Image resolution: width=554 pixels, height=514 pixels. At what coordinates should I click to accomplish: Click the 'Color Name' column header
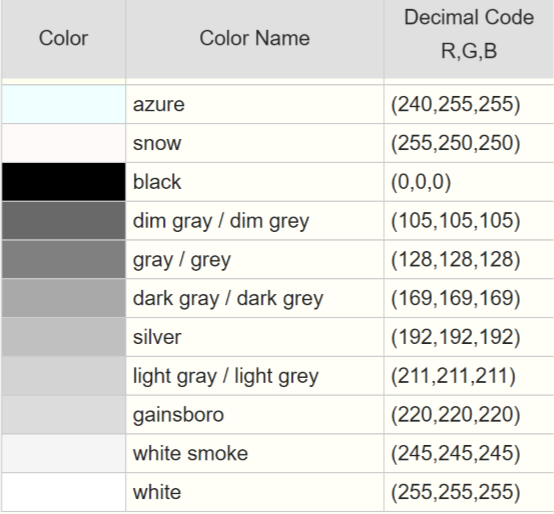[255, 39]
